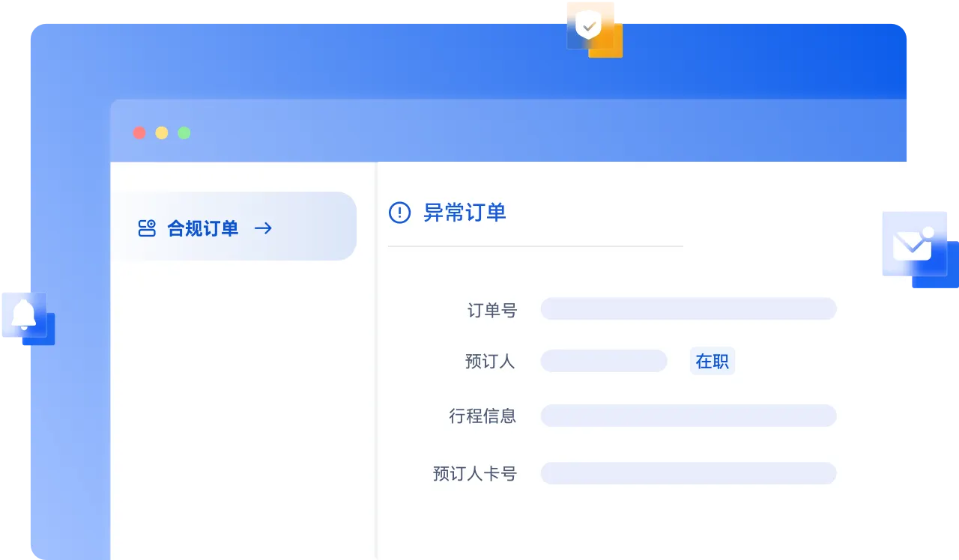Click the yellow window dot

pos(162,133)
